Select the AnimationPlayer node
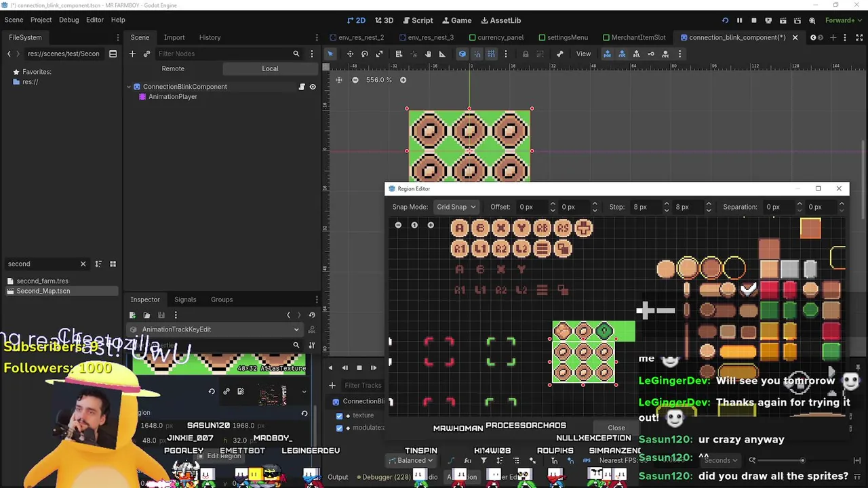868x488 pixels. (172, 97)
